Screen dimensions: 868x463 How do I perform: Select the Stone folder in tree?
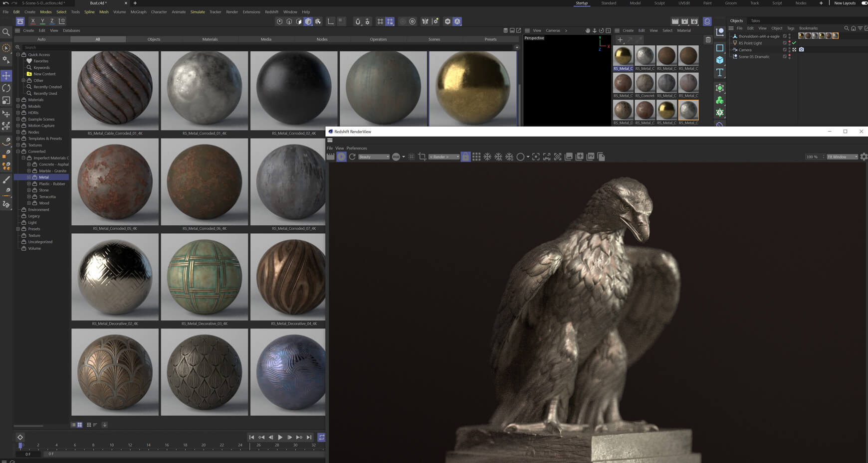pyautogui.click(x=44, y=190)
